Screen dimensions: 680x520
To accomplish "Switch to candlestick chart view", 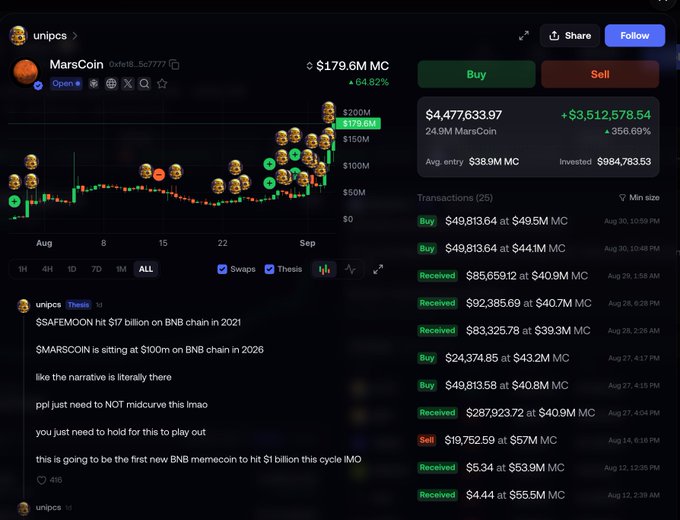I will (324, 269).
